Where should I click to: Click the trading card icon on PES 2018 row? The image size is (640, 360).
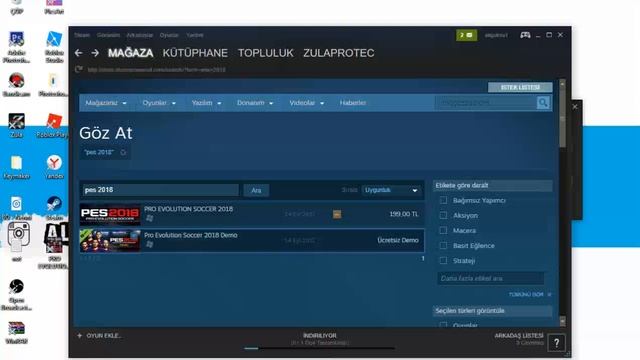(337, 214)
